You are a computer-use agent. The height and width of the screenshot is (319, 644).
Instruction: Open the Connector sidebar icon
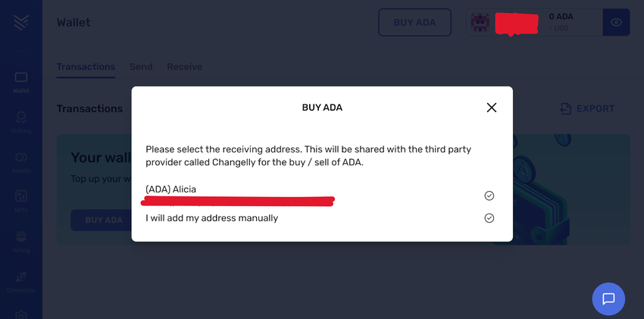(x=21, y=280)
